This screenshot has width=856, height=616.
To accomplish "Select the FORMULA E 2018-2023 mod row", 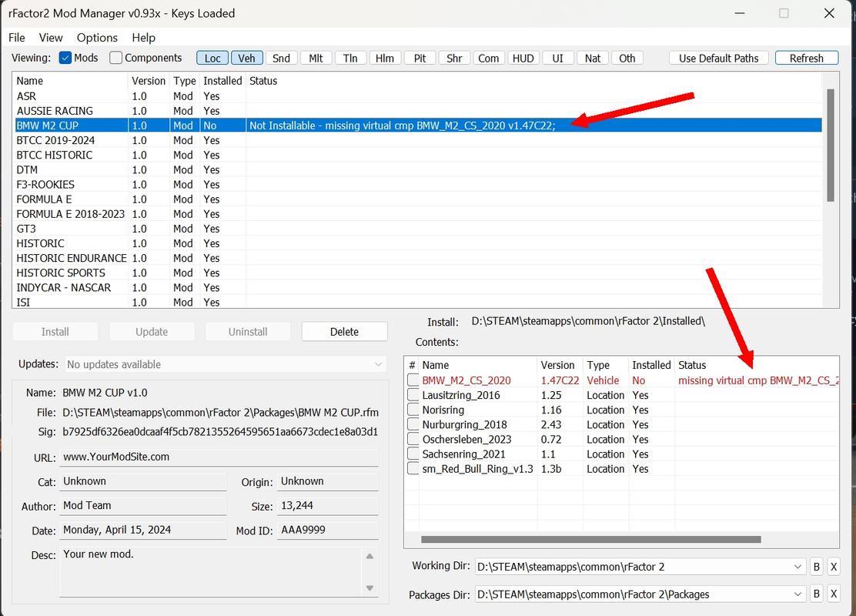I will 418,214.
